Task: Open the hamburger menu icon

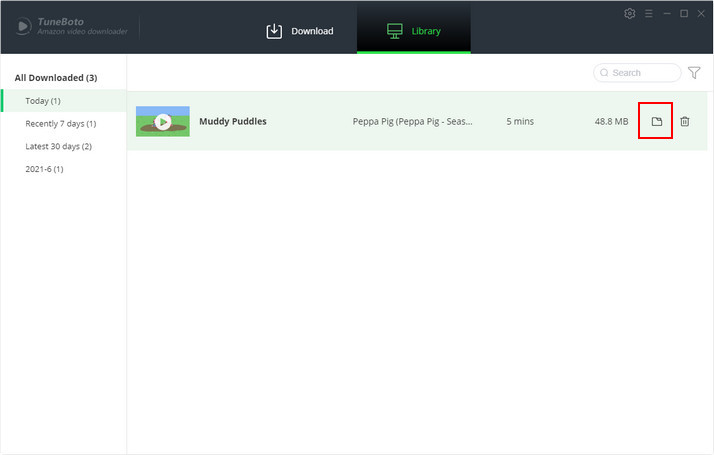Action: [x=649, y=14]
